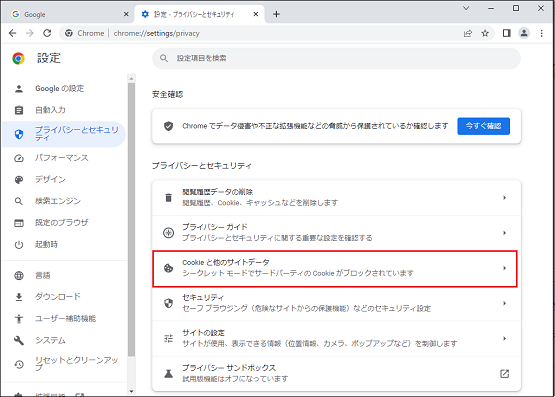Open Cookie と他のサイトデータ row
This screenshot has width=555, height=397.
pyautogui.click(x=336, y=268)
